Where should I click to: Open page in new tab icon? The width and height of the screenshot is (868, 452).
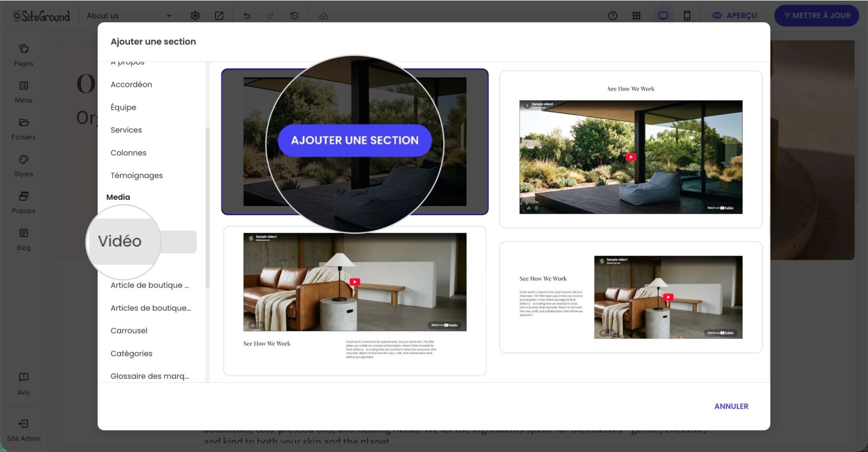tap(219, 16)
